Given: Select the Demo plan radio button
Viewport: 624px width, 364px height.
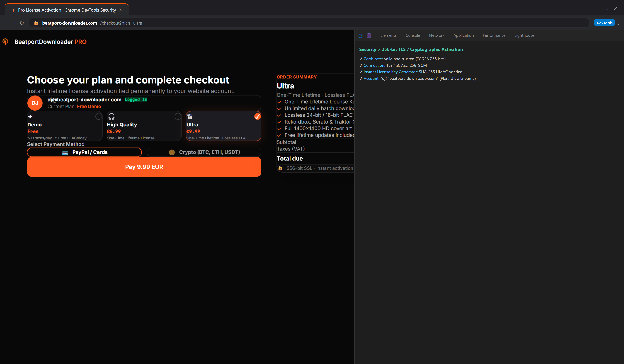Looking at the screenshot, I should 99,116.
